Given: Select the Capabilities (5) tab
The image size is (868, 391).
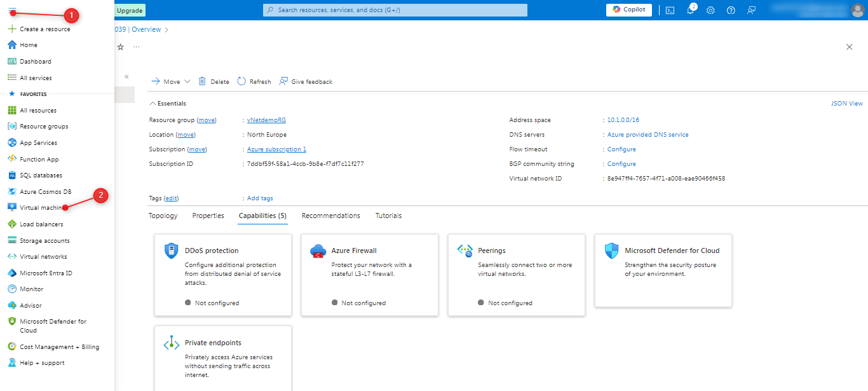Looking at the screenshot, I should pyautogui.click(x=262, y=216).
